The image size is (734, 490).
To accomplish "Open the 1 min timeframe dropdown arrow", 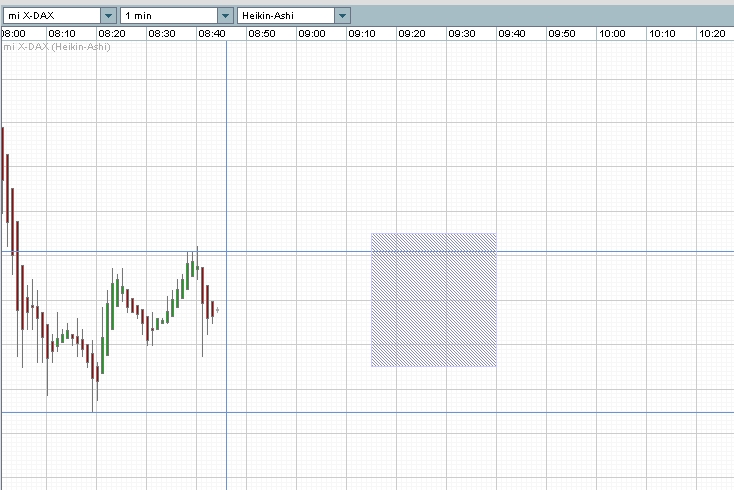I will (x=225, y=16).
